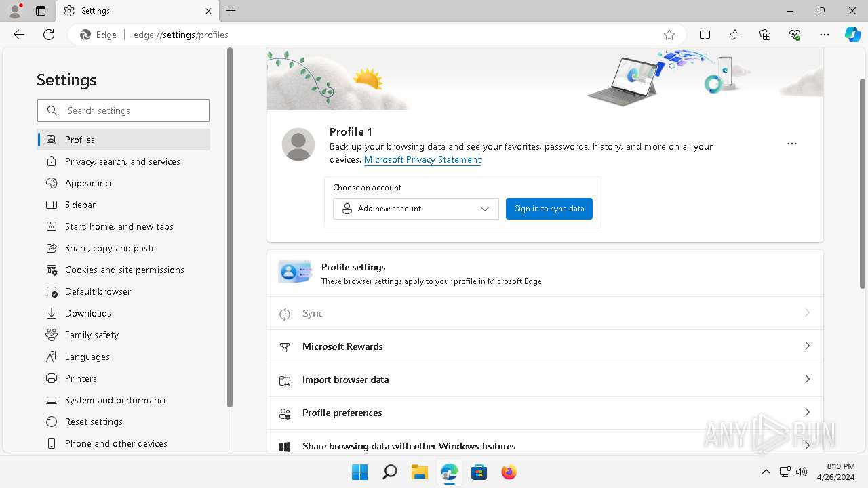Open a new tab with plus
The image size is (868, 488).
231,11
